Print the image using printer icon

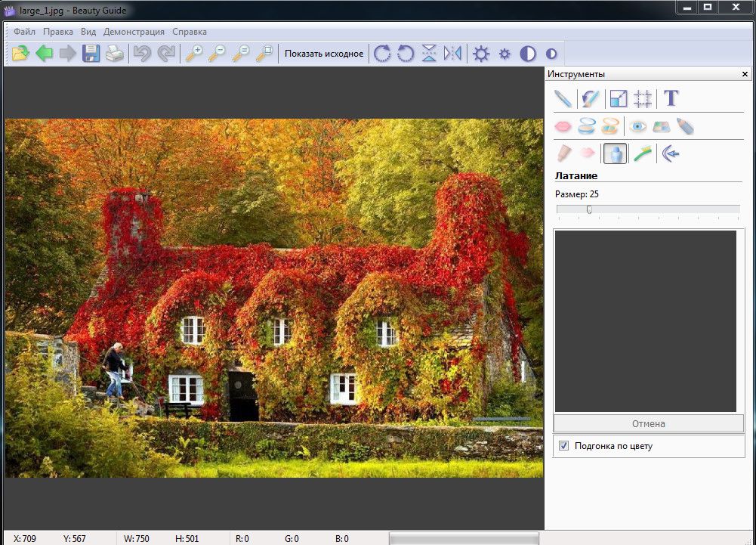point(114,53)
